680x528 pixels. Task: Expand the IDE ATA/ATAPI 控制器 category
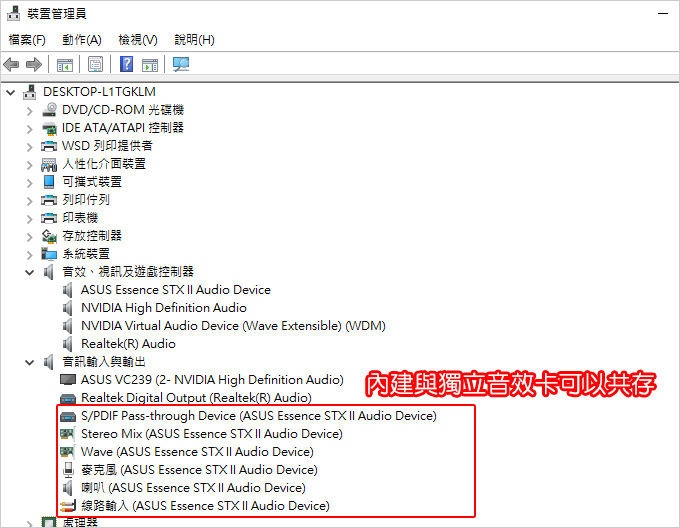[x=29, y=129]
